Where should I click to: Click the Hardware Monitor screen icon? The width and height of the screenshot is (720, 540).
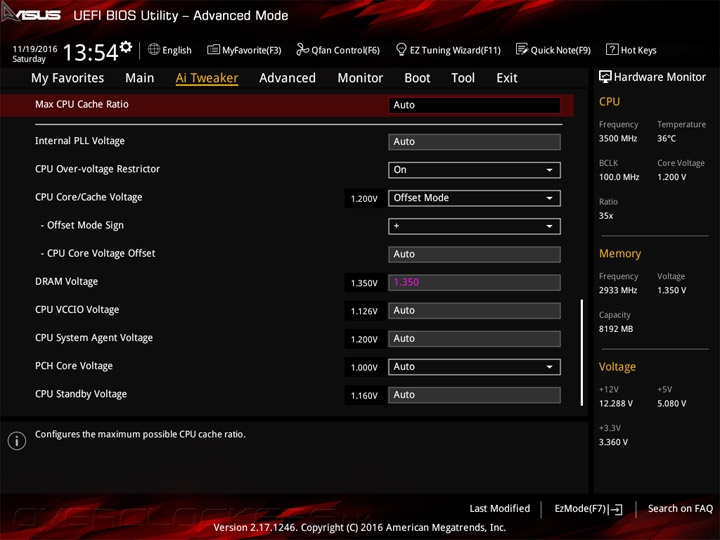(605, 77)
